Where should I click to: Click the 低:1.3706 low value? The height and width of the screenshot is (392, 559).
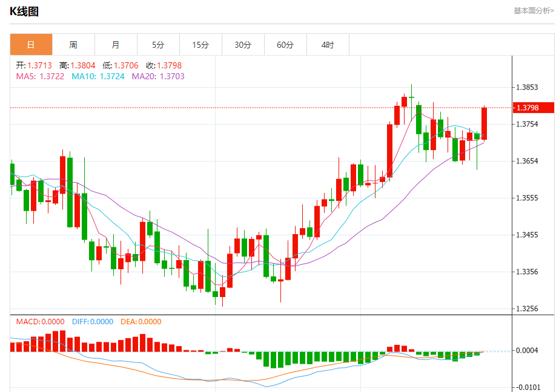pyautogui.click(x=121, y=65)
